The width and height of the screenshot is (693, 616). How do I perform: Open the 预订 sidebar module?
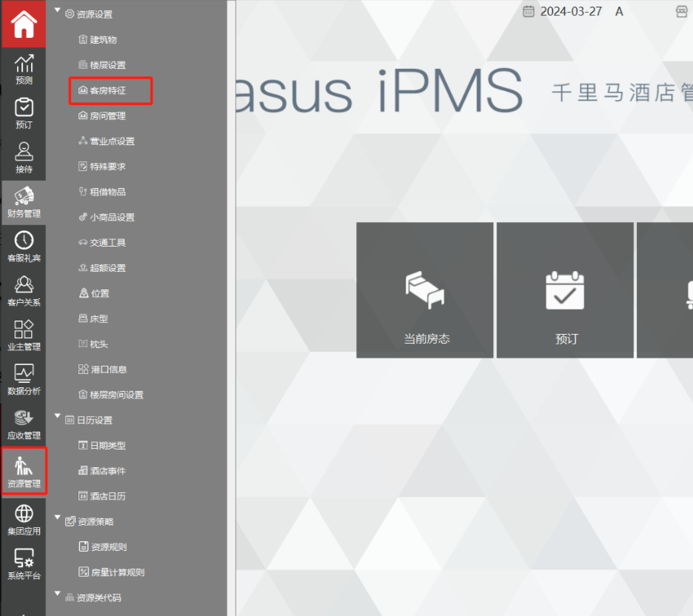pos(24,113)
